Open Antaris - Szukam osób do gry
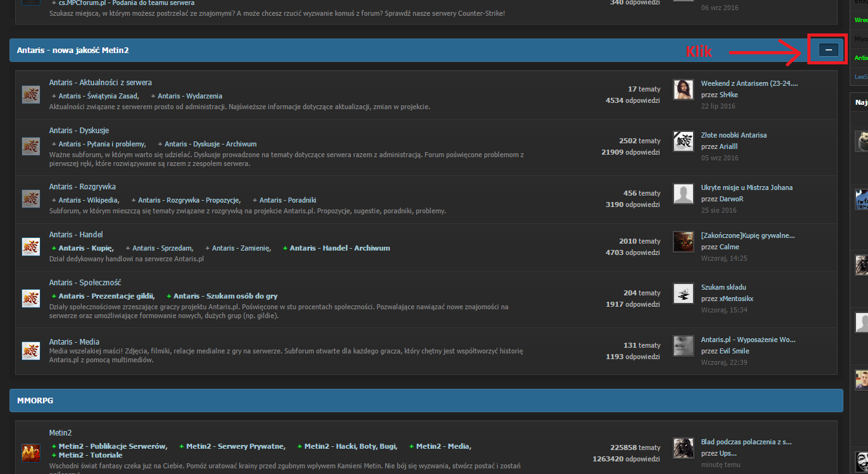This screenshot has width=868, height=474. (226, 296)
